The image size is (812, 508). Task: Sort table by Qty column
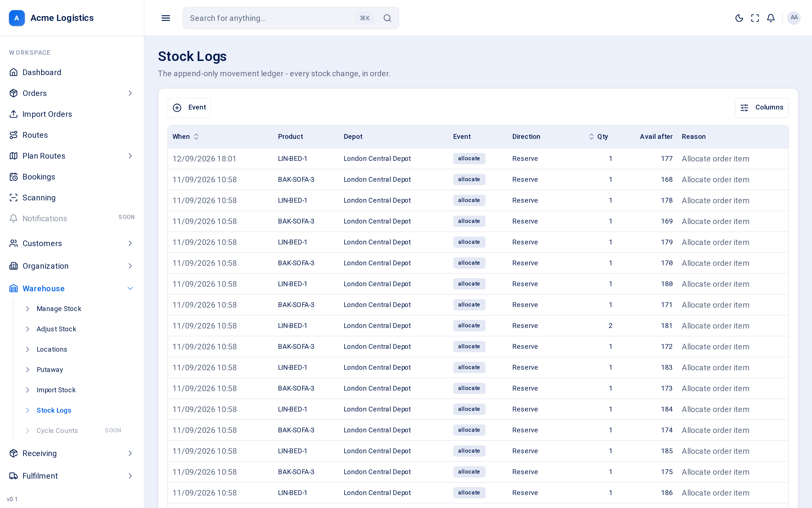tap(598, 136)
